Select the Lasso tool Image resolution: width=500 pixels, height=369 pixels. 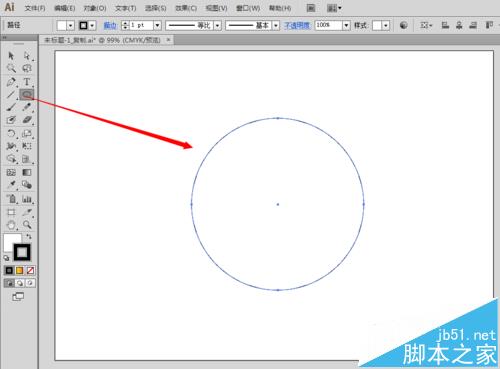27,68
